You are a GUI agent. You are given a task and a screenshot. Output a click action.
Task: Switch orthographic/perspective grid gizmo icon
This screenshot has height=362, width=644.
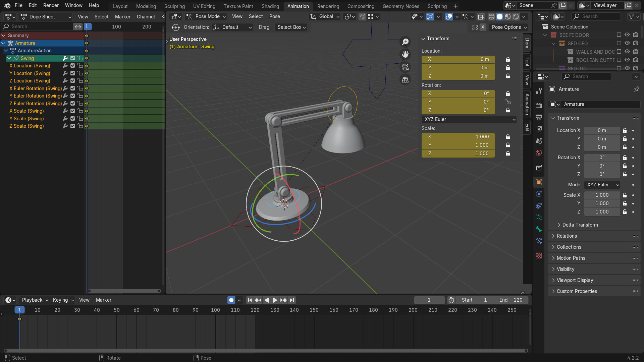[x=405, y=80]
